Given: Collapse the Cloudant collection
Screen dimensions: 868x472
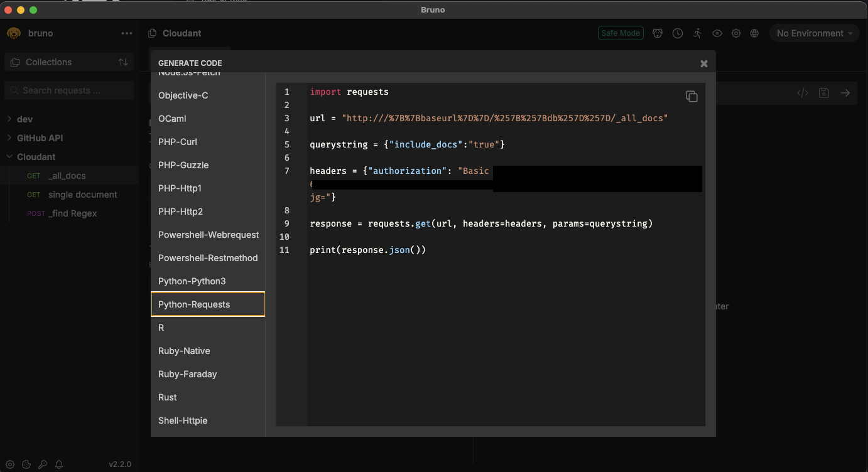Looking at the screenshot, I should click(36, 157).
